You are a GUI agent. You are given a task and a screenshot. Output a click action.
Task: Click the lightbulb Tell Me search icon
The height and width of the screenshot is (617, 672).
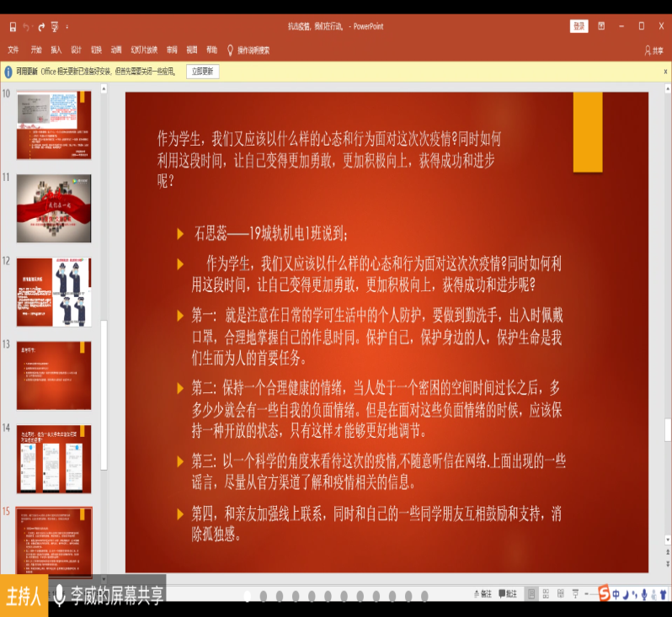230,50
